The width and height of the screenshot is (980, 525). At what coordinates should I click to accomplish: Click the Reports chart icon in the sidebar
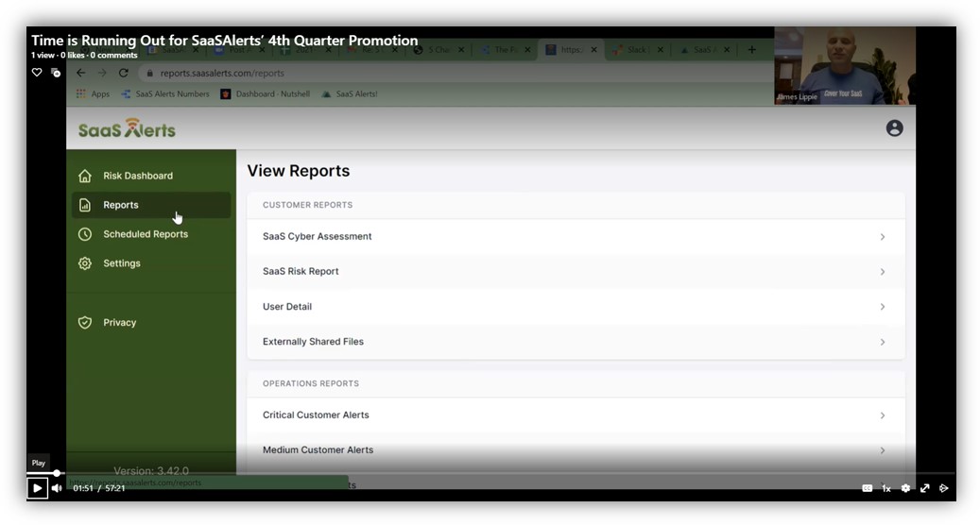[x=85, y=205]
